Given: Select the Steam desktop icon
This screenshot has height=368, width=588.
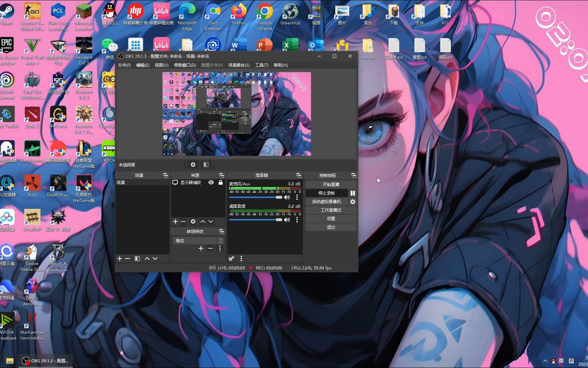Looking at the screenshot, I should click(6, 14).
